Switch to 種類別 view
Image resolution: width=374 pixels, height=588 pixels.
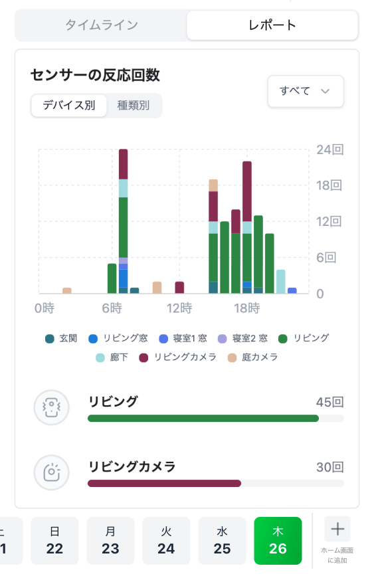tap(134, 106)
